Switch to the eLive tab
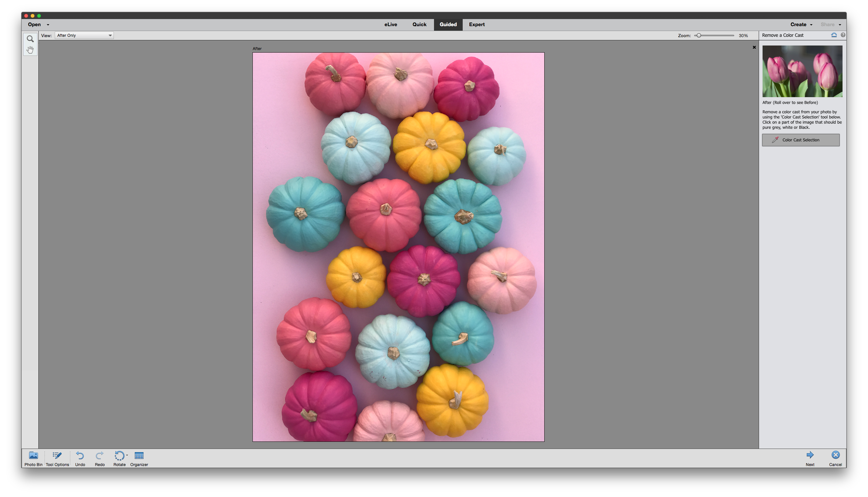This screenshot has width=868, height=497. pos(391,25)
